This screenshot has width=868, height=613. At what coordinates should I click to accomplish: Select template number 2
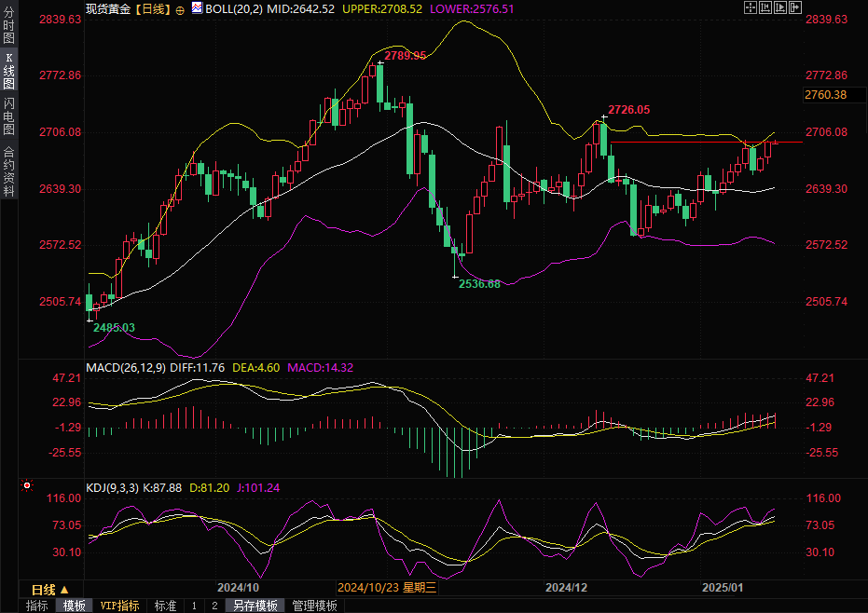pos(214,606)
